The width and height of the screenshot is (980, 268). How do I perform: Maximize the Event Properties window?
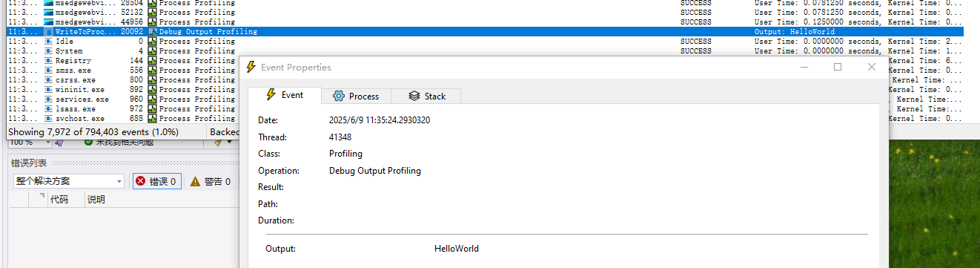[x=838, y=67]
